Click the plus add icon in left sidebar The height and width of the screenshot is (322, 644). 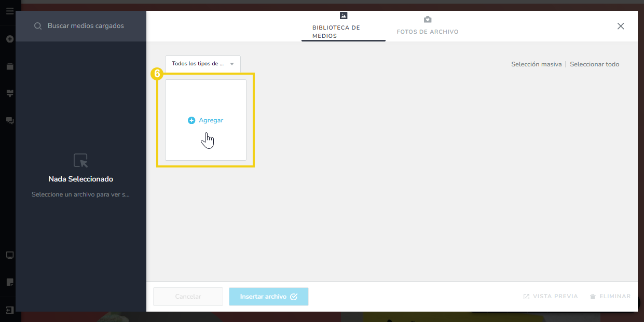coord(9,39)
